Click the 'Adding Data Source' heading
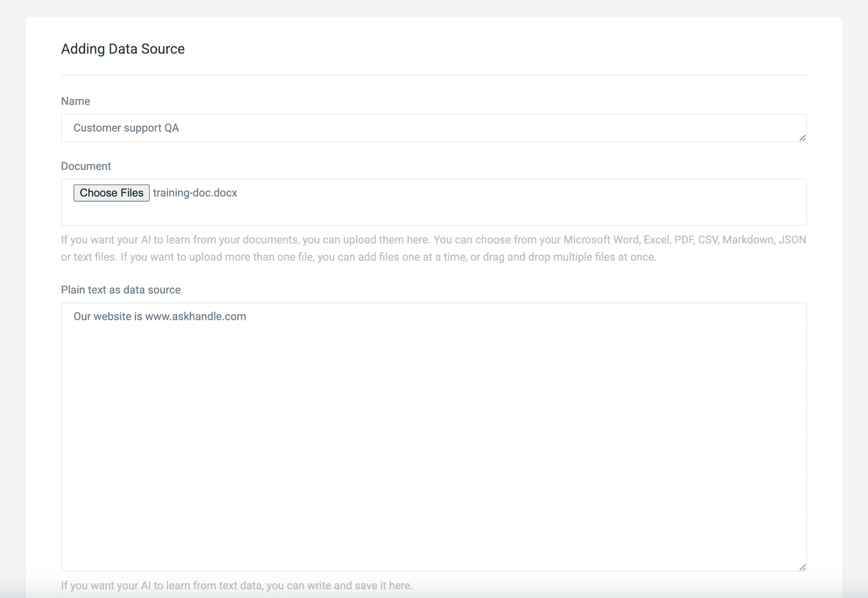Viewport: 868px width, 598px height. point(123,49)
